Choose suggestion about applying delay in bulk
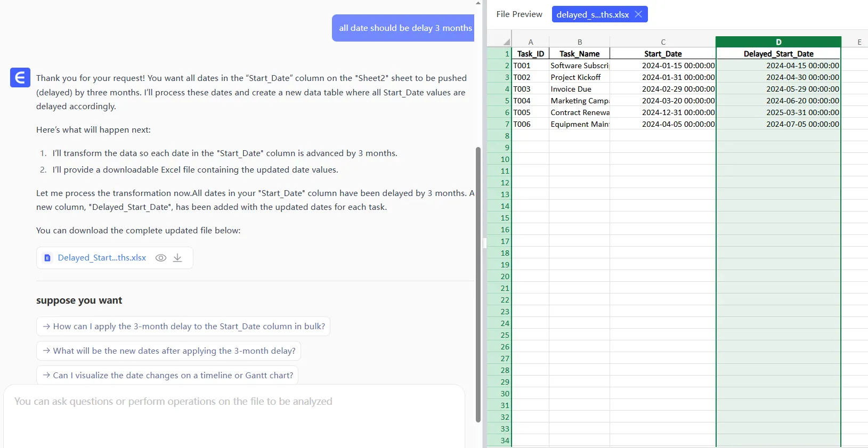The image size is (868, 448). click(183, 327)
